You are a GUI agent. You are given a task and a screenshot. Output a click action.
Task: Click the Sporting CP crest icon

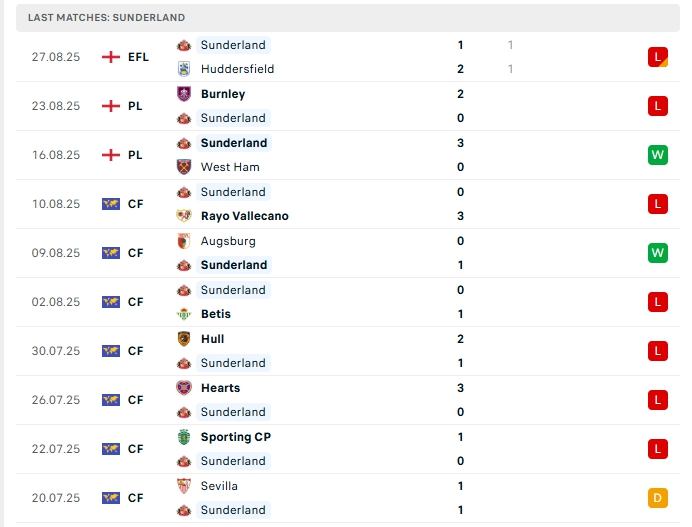[184, 437]
